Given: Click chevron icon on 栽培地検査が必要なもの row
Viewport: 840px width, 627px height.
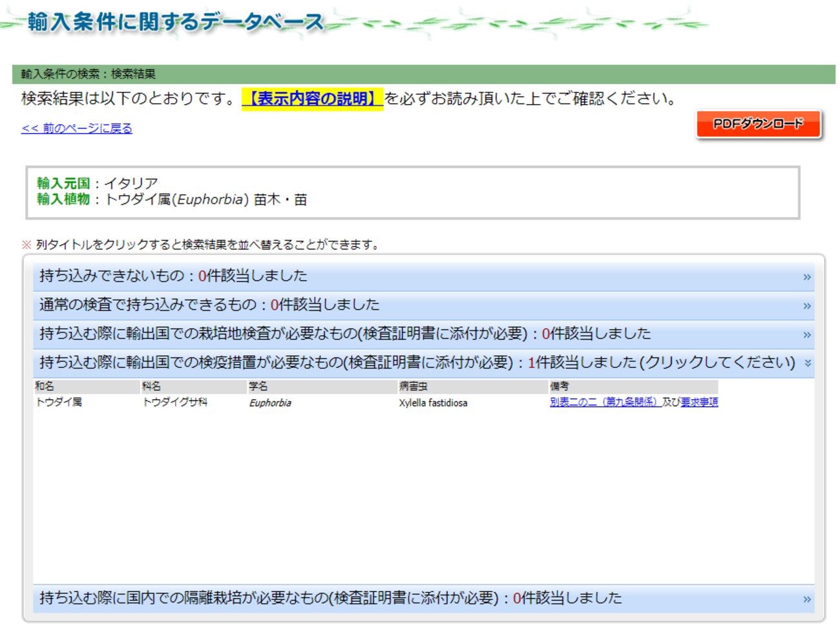Looking at the screenshot, I should [807, 335].
